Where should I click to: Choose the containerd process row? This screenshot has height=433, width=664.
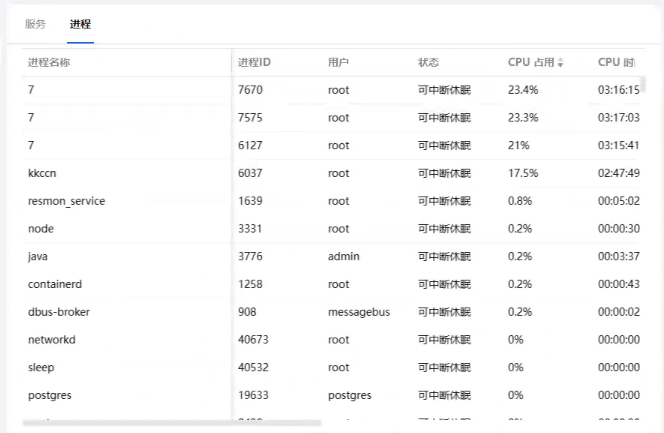(x=55, y=284)
